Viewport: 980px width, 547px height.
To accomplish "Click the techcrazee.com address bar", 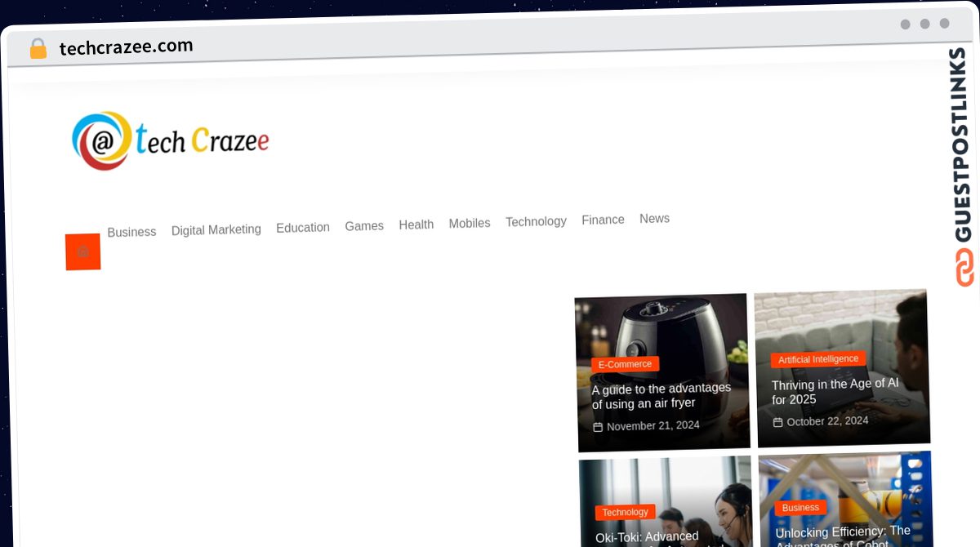I will pyautogui.click(x=127, y=47).
